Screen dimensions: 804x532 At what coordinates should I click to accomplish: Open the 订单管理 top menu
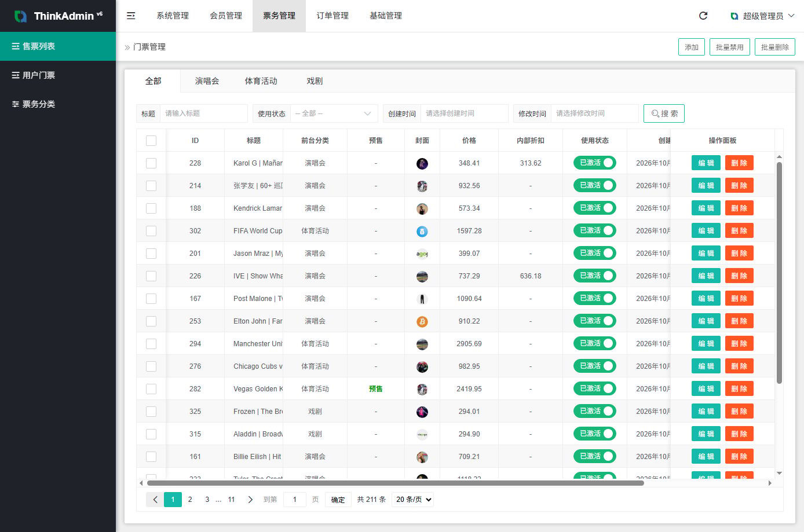(332, 16)
